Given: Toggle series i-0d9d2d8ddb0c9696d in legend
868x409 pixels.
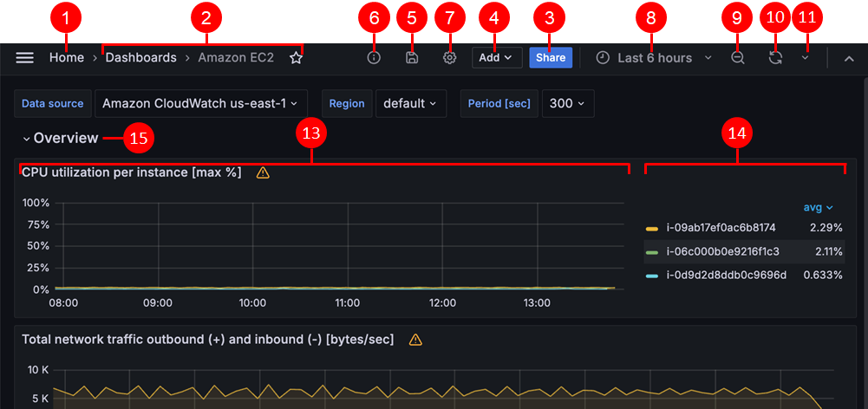Looking at the screenshot, I should [x=725, y=276].
